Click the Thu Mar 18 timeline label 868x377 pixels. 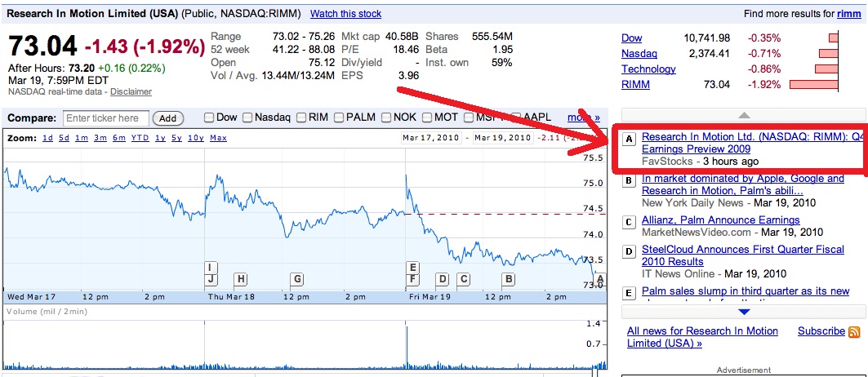click(231, 297)
